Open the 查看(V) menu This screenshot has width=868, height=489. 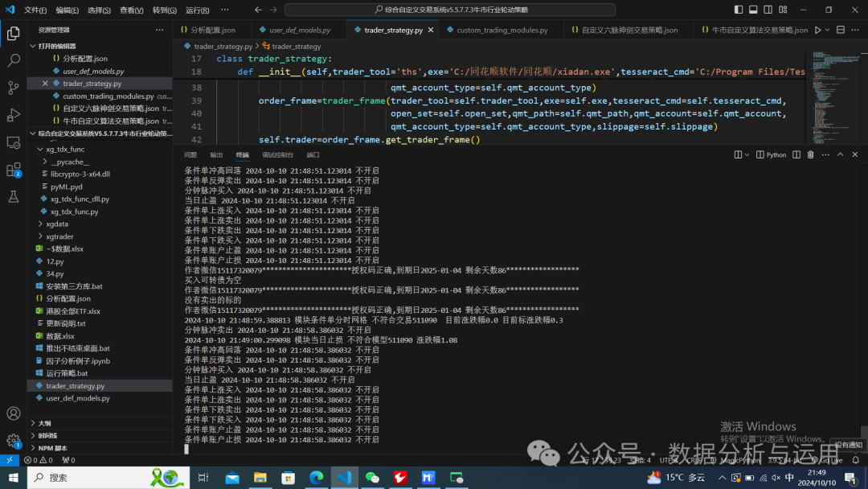132,10
